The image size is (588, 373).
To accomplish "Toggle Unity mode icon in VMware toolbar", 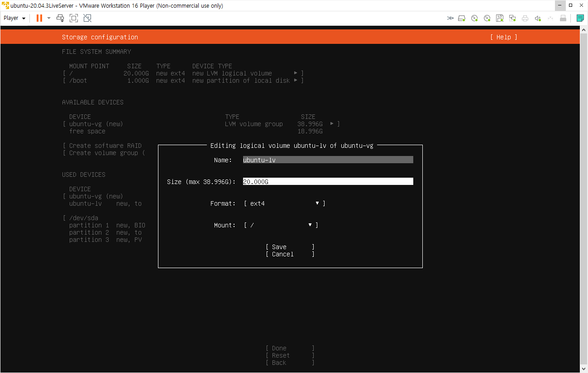I will pyautogui.click(x=87, y=18).
